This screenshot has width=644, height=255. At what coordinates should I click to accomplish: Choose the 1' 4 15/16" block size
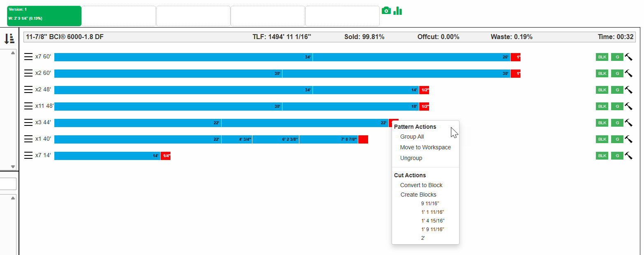(433, 220)
